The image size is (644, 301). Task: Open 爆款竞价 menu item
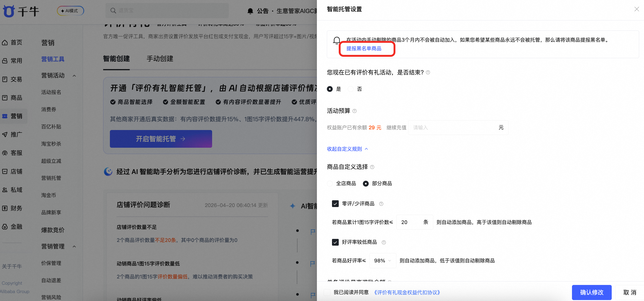(x=53, y=230)
